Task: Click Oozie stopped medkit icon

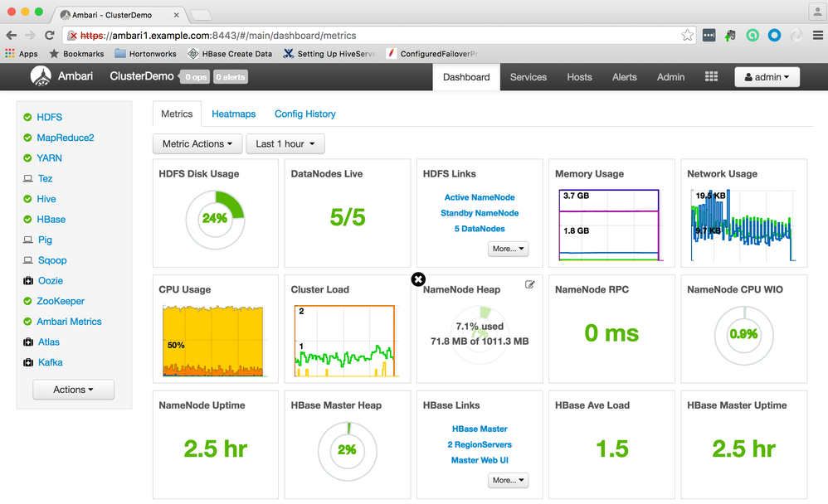Action: tap(28, 281)
